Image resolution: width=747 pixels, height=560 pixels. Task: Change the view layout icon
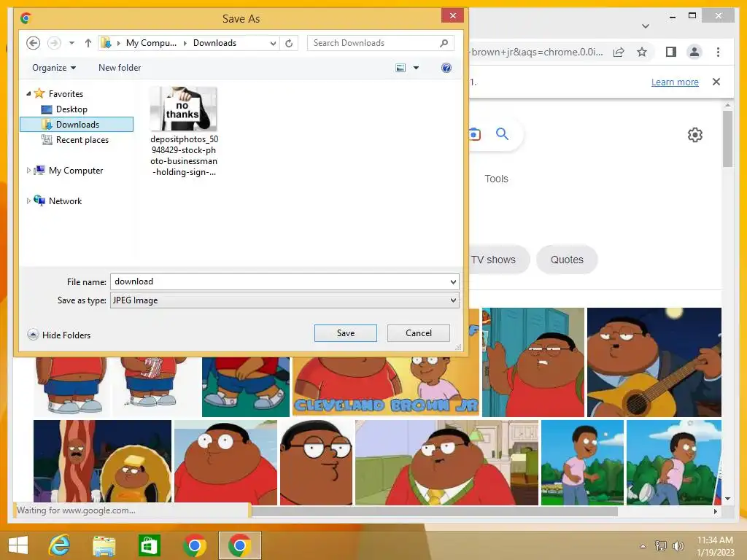(x=400, y=68)
